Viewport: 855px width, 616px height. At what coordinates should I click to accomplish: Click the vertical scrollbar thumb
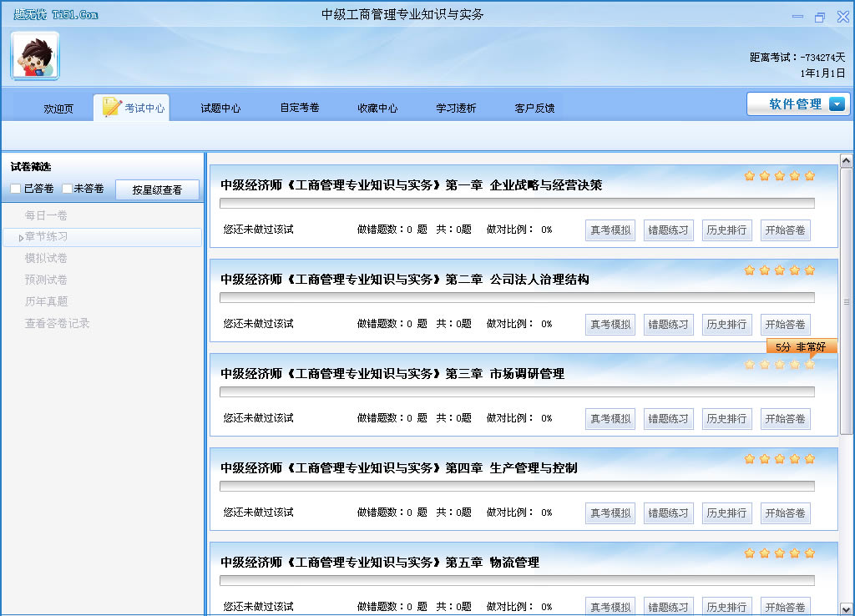(847, 301)
